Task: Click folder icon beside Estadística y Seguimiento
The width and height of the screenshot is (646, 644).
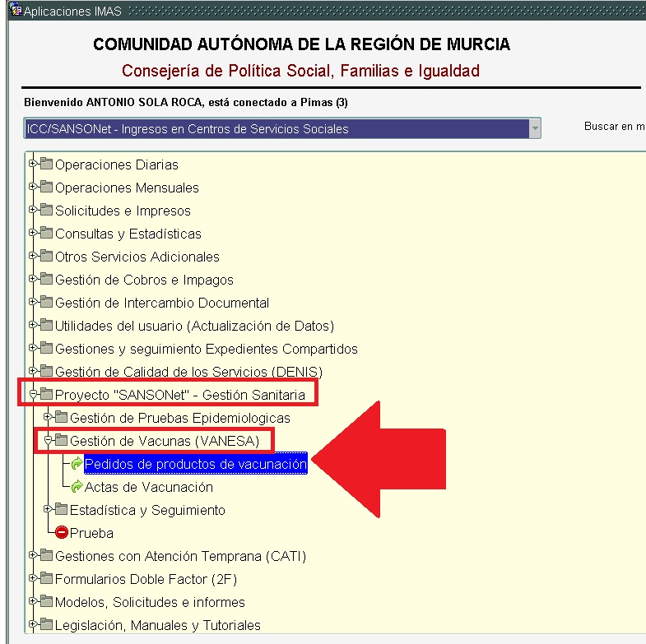Action: pyautogui.click(x=61, y=510)
